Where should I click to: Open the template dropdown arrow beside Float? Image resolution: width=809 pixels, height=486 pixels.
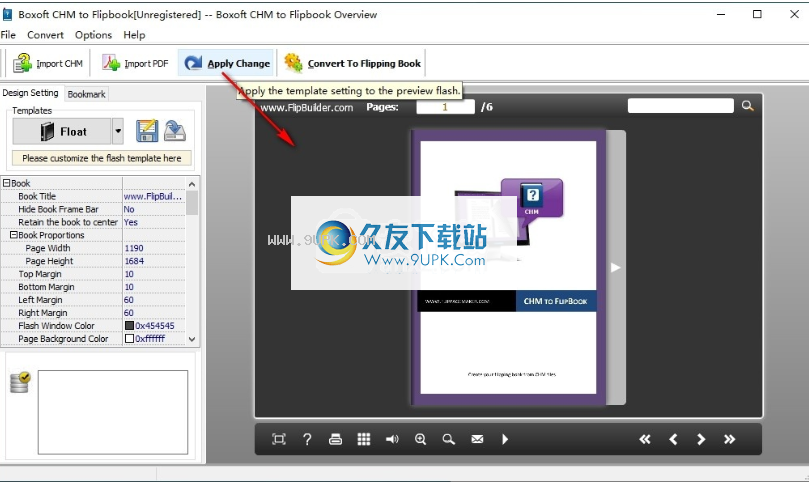[118, 132]
